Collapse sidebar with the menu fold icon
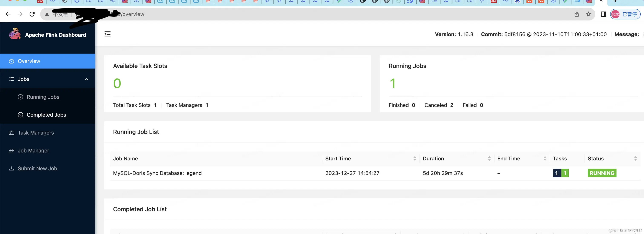The width and height of the screenshot is (644, 234). (x=108, y=34)
